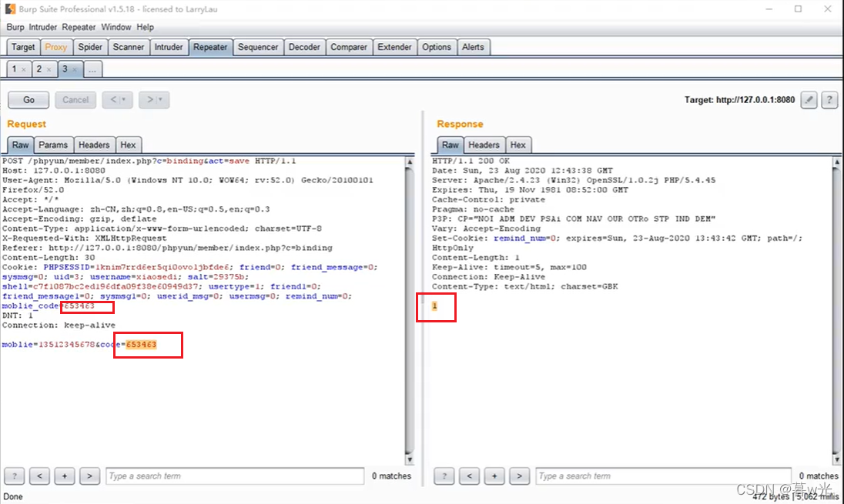Image resolution: width=844 pixels, height=504 pixels.
Task: Click the Target: http://127.0.0.1:8080 label
Action: click(x=739, y=99)
